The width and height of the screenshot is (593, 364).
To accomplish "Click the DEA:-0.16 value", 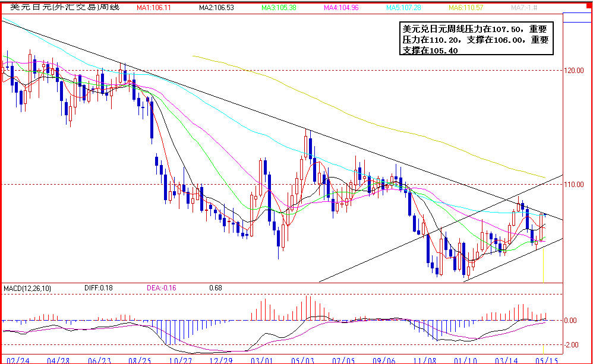I will click(162, 288).
